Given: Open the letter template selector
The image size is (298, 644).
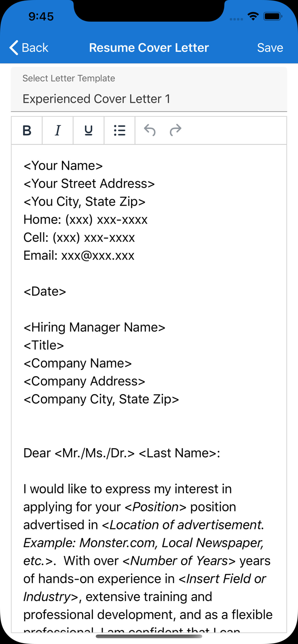Looking at the screenshot, I should (149, 99).
